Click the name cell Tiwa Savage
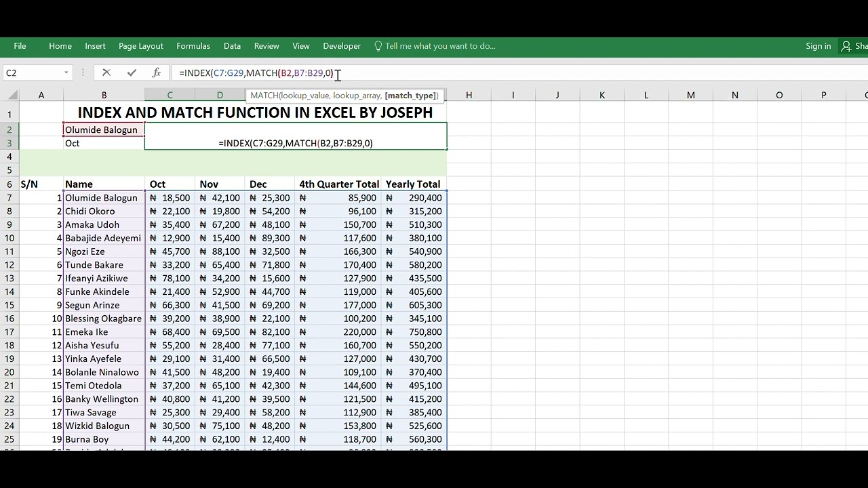The image size is (868, 488). click(x=104, y=412)
